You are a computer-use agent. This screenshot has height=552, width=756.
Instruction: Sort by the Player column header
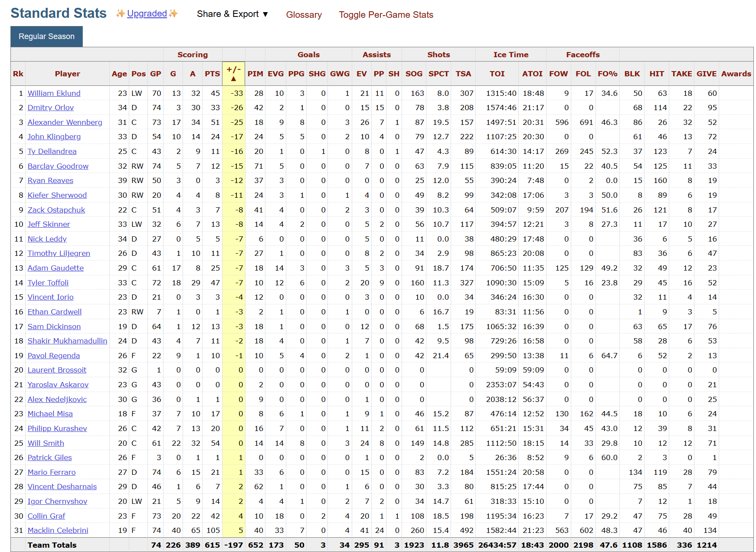click(67, 74)
